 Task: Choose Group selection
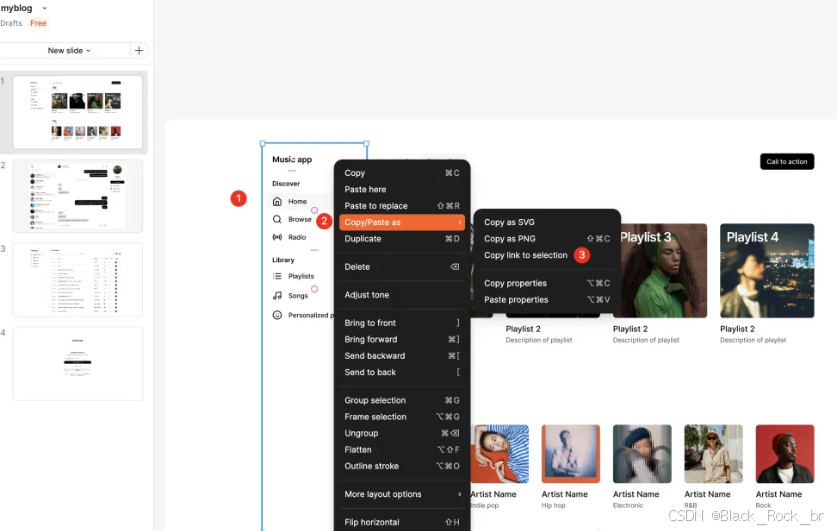point(402,400)
